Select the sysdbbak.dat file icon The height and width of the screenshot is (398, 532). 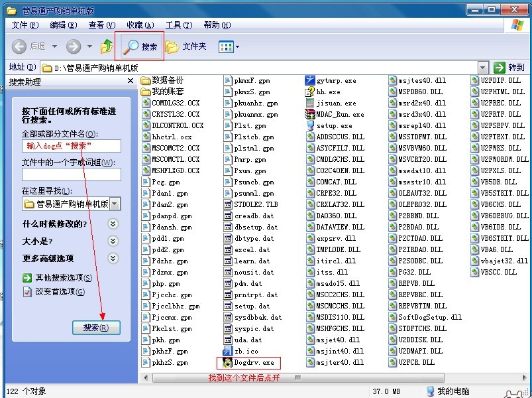click(x=228, y=317)
